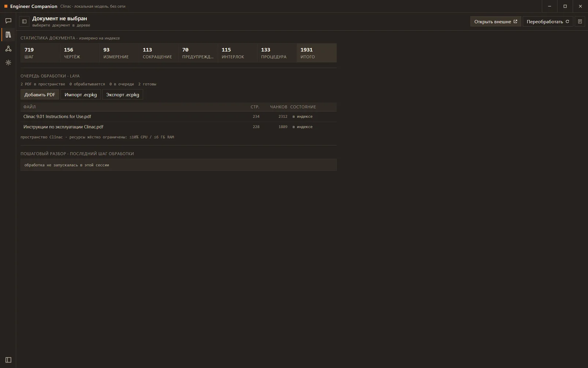This screenshot has width=588, height=368.
Task: Select Clinac 9.01 Instructions for Use.pdf row
Action: 179,116
